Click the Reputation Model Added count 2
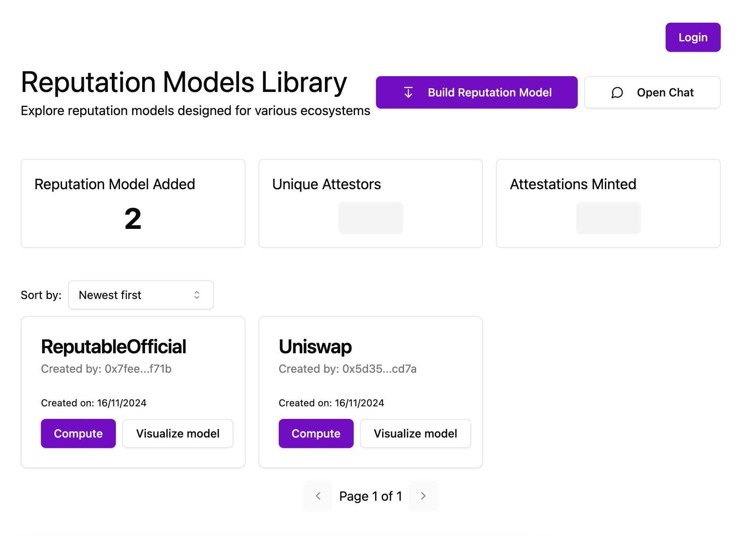Screen dimensions: 756x538 [133, 219]
